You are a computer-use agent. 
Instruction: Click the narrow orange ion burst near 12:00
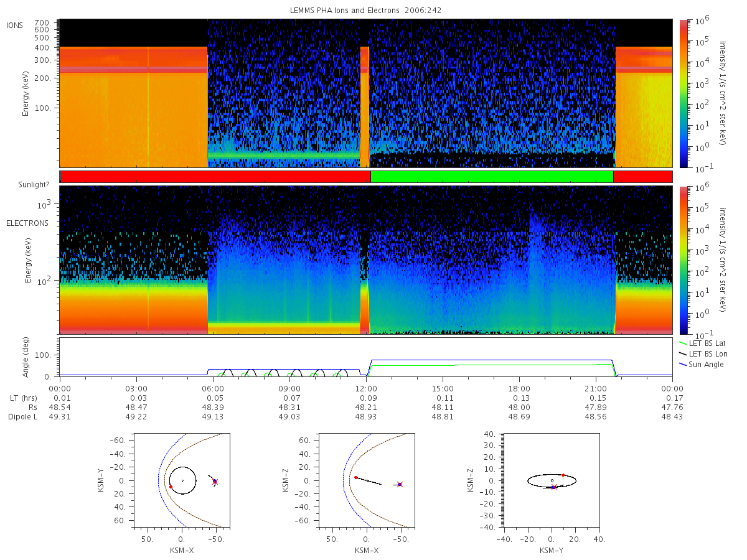point(365,106)
